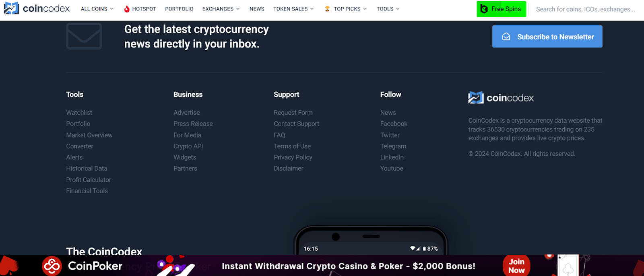Visit the Crypto API link
This screenshot has width=644, height=276.
[188, 146]
